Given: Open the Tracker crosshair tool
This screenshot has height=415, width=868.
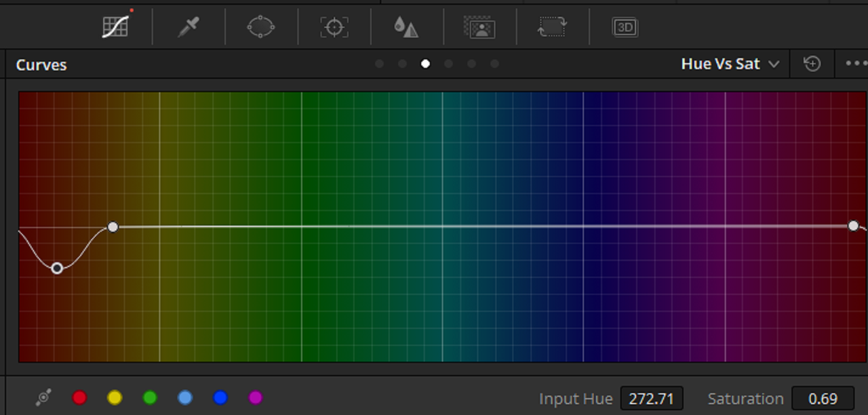Looking at the screenshot, I should pyautogui.click(x=334, y=27).
